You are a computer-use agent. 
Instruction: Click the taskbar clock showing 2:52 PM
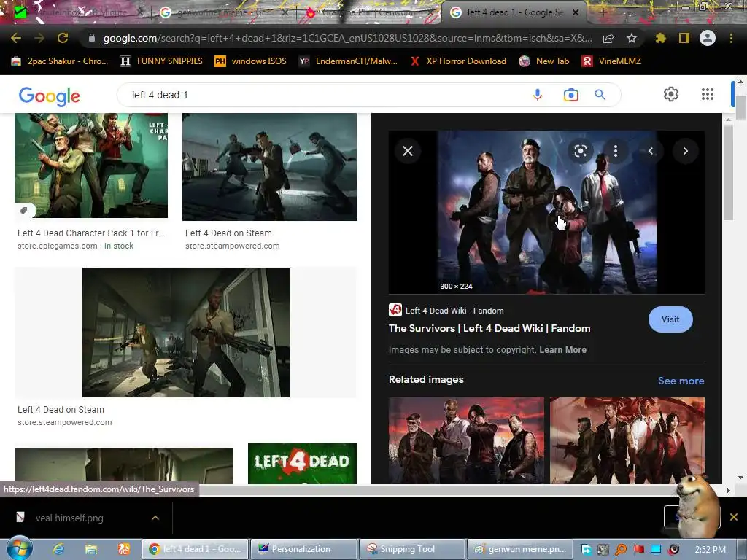point(710,550)
